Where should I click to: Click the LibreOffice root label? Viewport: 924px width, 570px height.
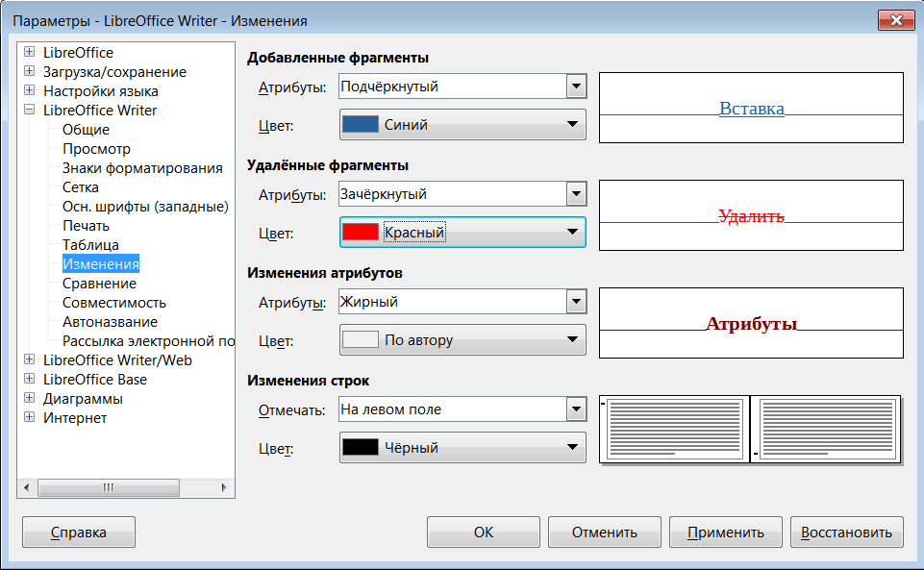(x=79, y=53)
